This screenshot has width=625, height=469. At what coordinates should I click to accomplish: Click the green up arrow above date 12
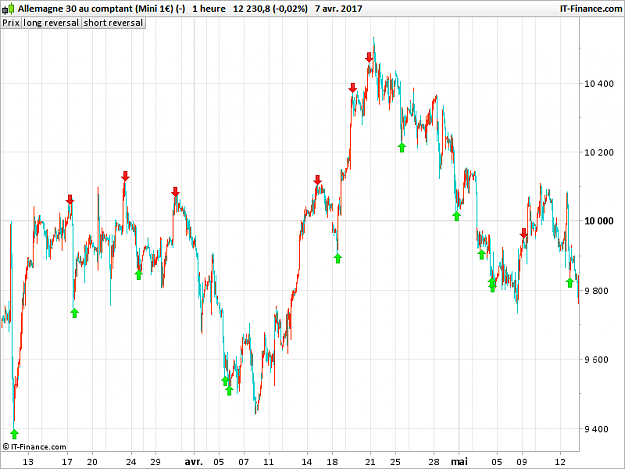(x=570, y=283)
